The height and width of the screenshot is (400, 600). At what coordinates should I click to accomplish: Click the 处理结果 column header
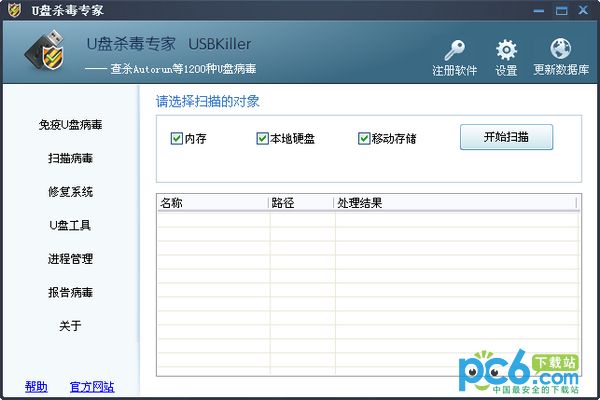click(x=455, y=203)
